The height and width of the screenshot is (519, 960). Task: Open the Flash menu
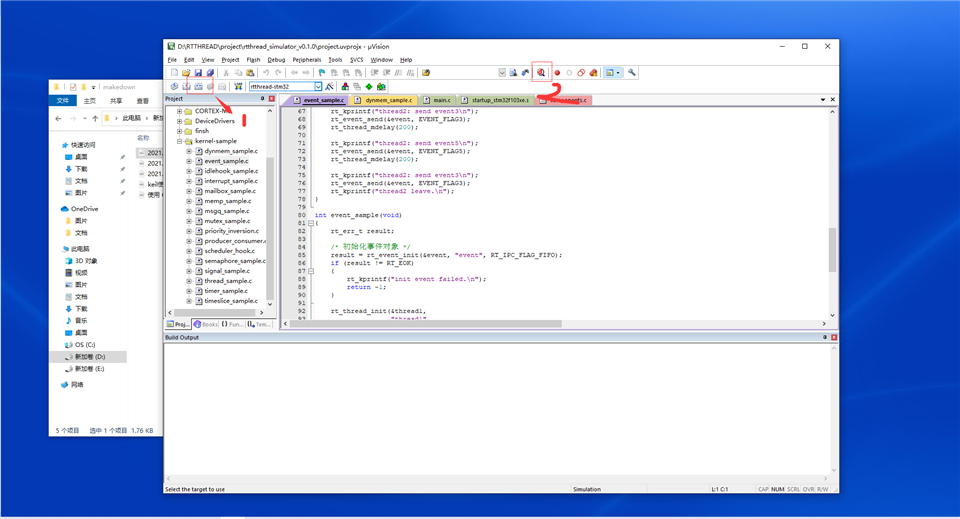click(253, 60)
